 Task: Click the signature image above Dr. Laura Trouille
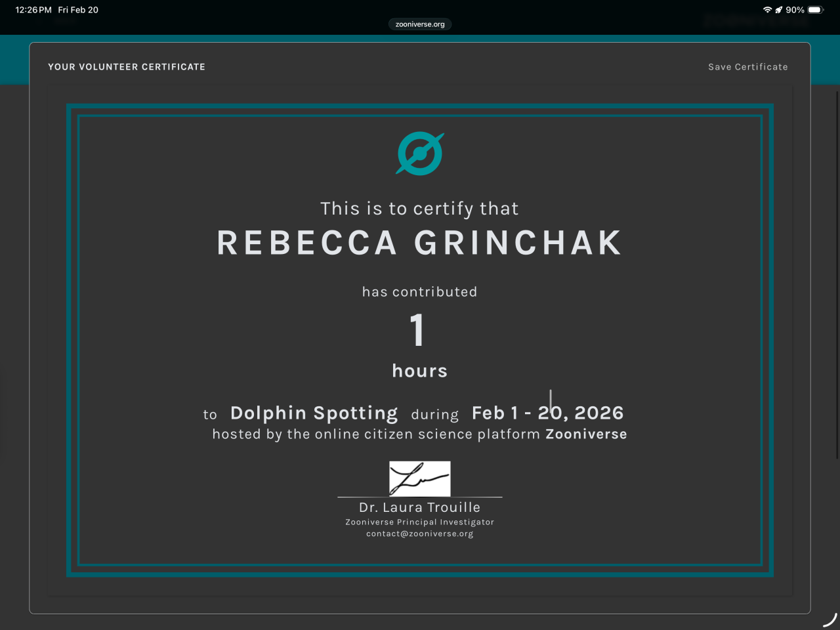(420, 478)
